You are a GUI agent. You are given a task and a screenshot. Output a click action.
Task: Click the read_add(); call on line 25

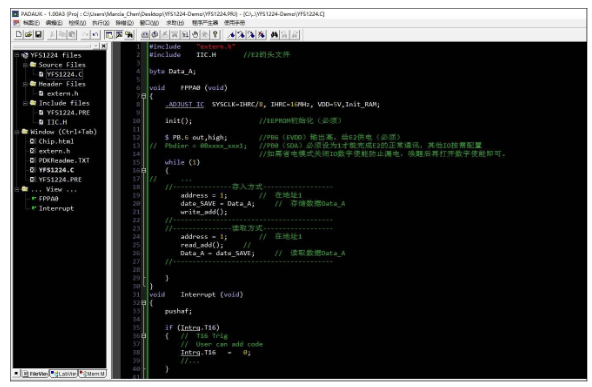point(202,245)
